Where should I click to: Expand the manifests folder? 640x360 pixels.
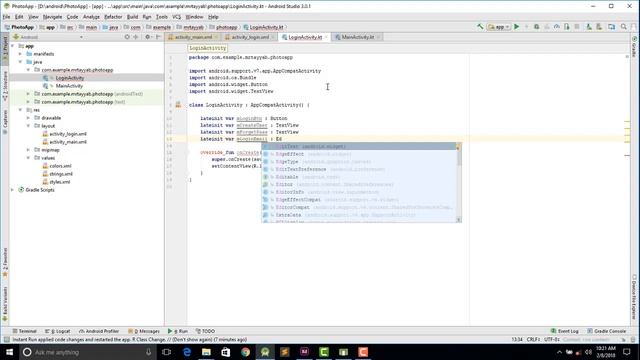click(x=20, y=54)
